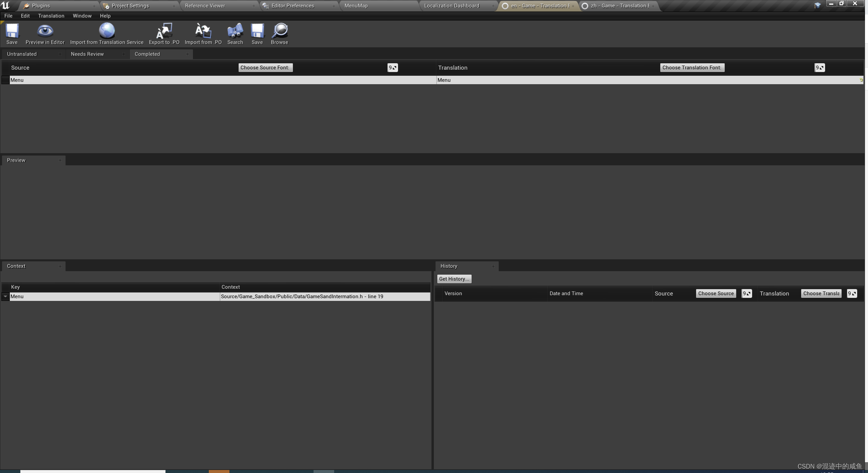Image resolution: width=868 pixels, height=473 pixels.
Task: Click the Import from .PO icon
Action: pyautogui.click(x=203, y=31)
